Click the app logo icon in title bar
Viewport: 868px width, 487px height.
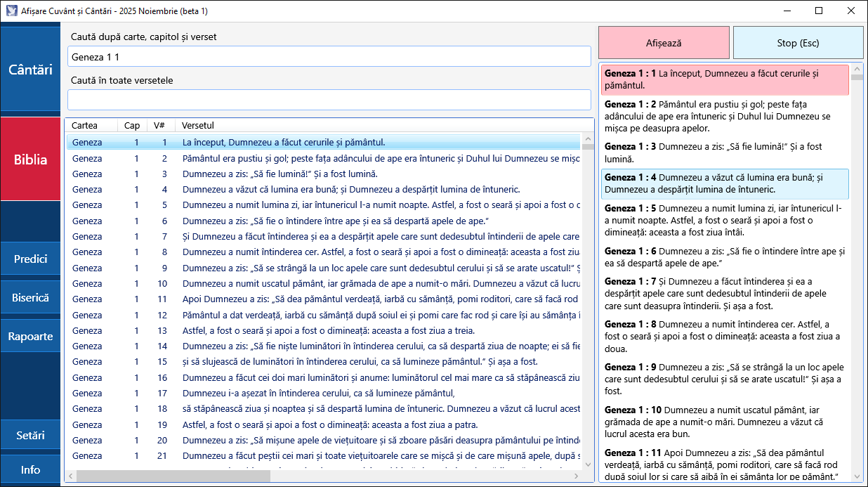[x=11, y=11]
